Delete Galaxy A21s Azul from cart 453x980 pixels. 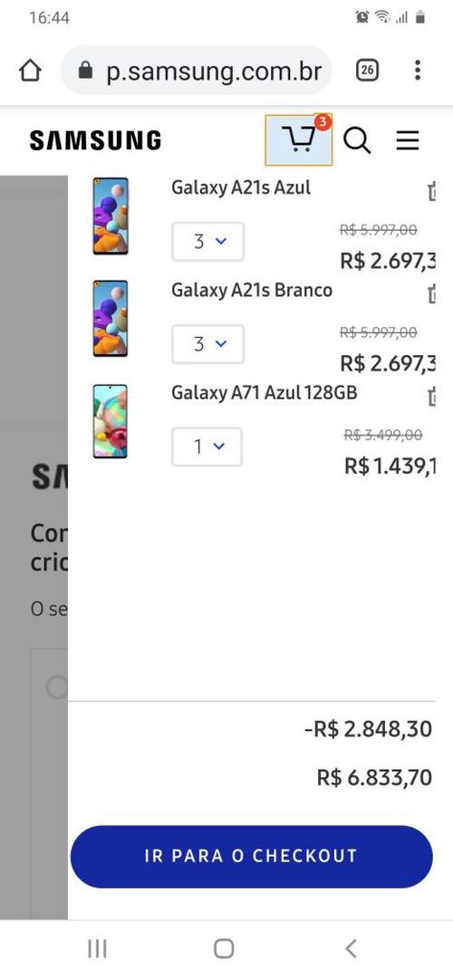click(432, 192)
